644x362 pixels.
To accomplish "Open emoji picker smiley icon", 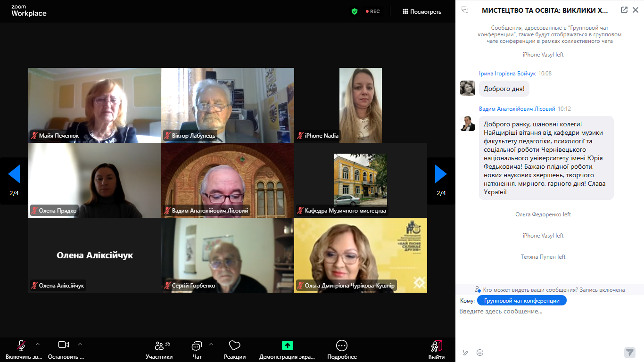I will (480, 352).
